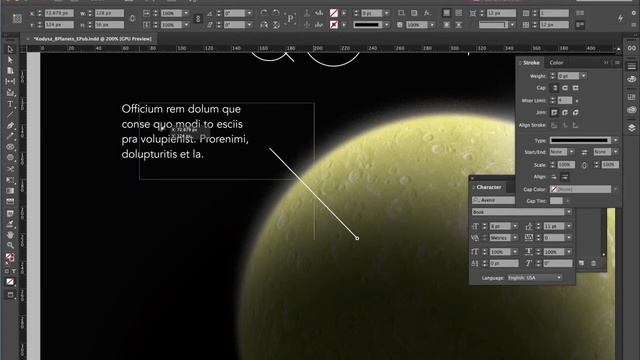Viewport: 640px width, 360px height.
Task: Click the reference point locator grid
Action: click(17, 19)
